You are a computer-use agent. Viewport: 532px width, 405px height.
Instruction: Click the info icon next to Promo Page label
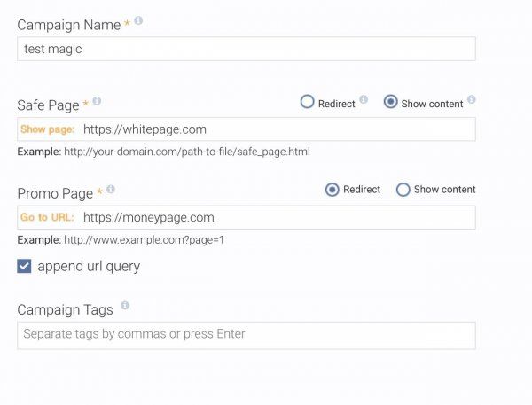click(111, 190)
